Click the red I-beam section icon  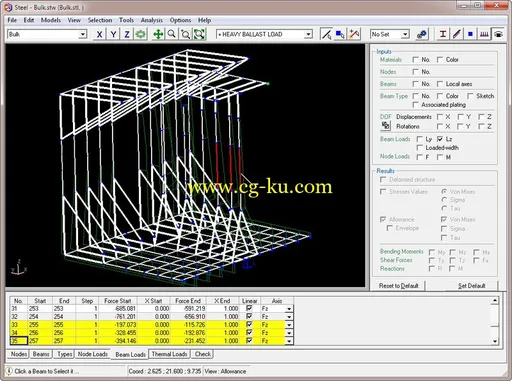tap(443, 34)
